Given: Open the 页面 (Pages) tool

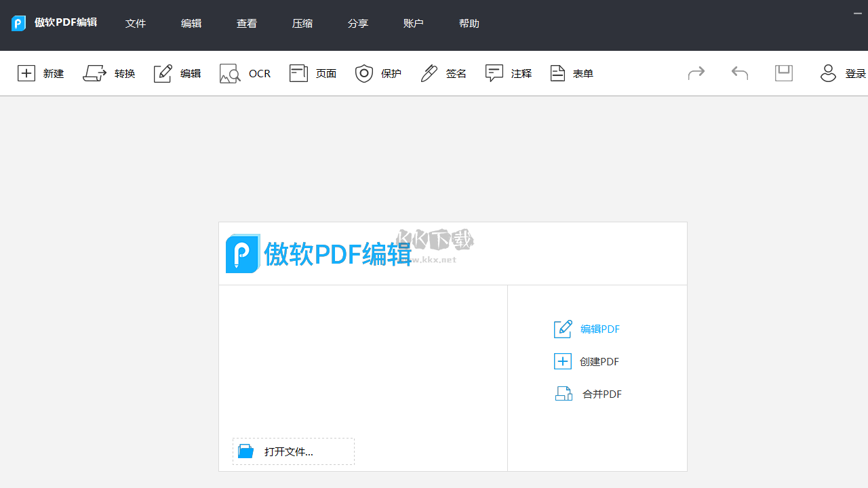Looking at the screenshot, I should [x=312, y=73].
